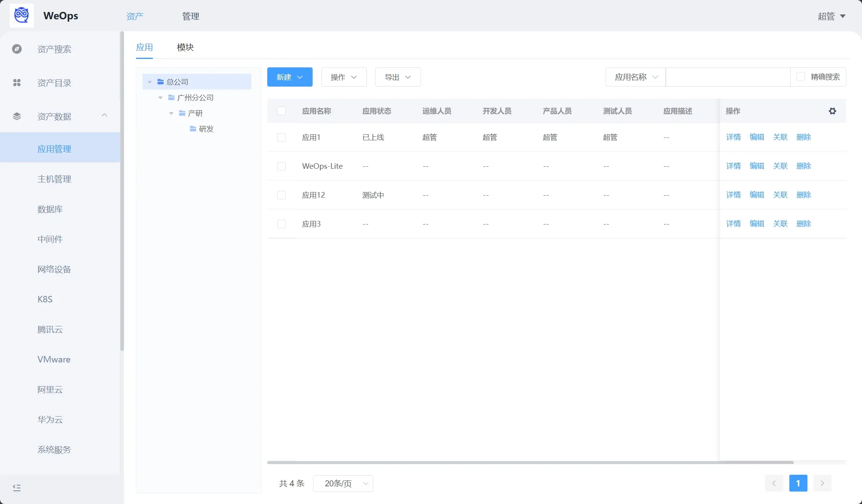Open 数据库 in the sidebar

click(x=60, y=209)
